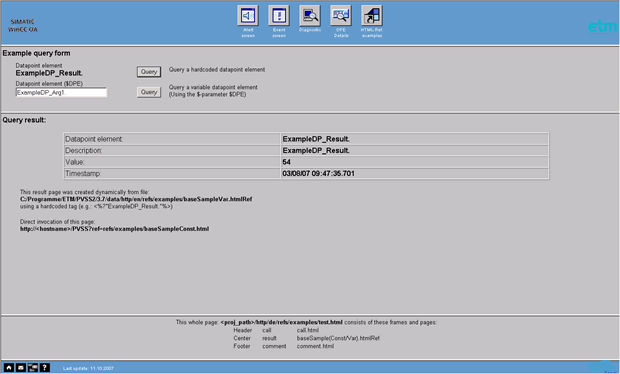The width and height of the screenshot is (620, 374).
Task: Click the 'Timestamp:' label cell
Action: tap(172, 174)
